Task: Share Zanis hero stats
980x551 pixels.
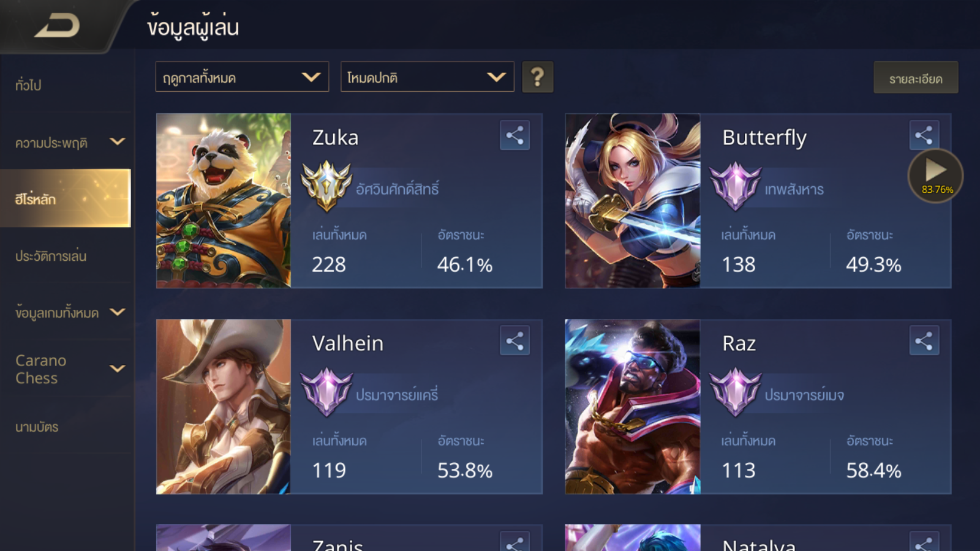Action: click(x=514, y=541)
